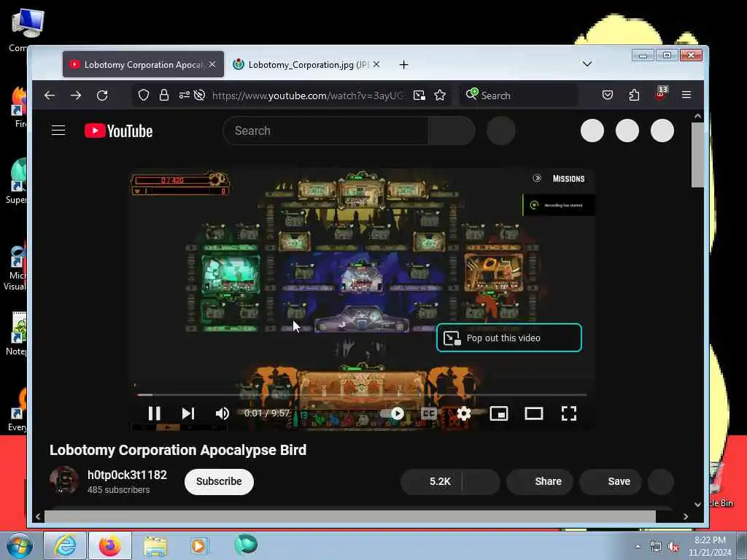Click the autoplay blocked icon
The height and width of the screenshot is (560, 747).
point(199,96)
